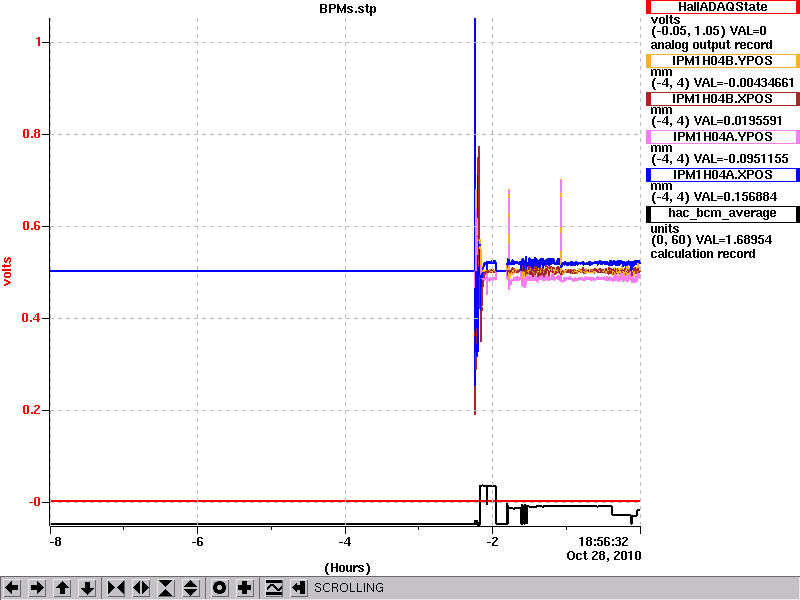Image resolution: width=800 pixels, height=600 pixels.
Task: Pan the plot up with the up arrow
Action: (x=62, y=588)
